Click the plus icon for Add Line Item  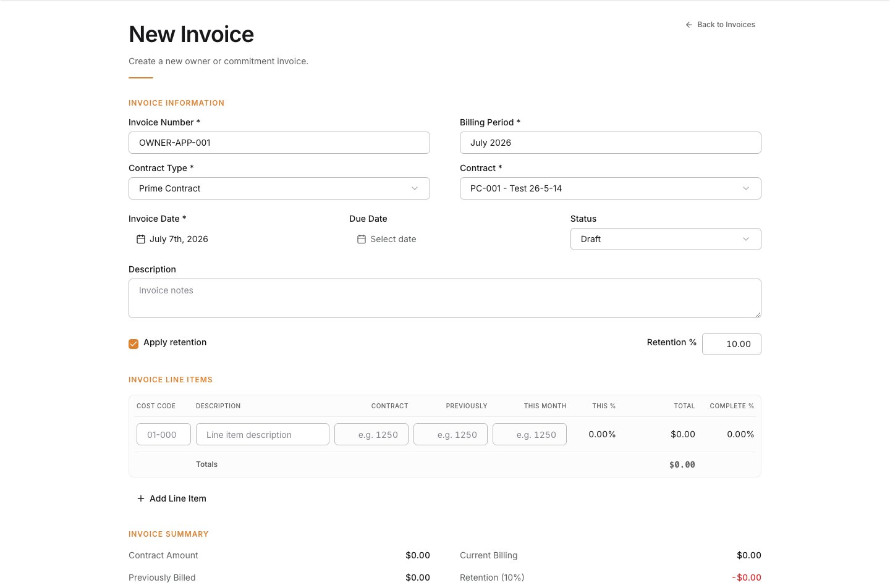point(141,498)
